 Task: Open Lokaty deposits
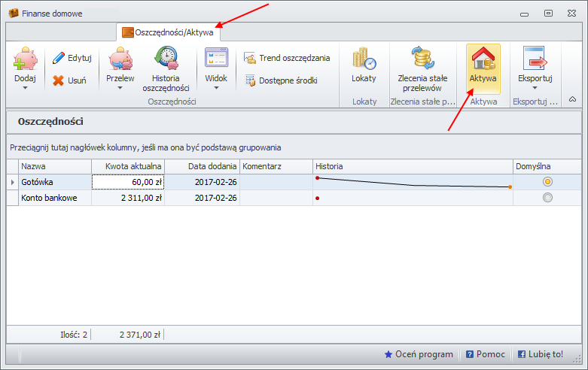tap(364, 68)
